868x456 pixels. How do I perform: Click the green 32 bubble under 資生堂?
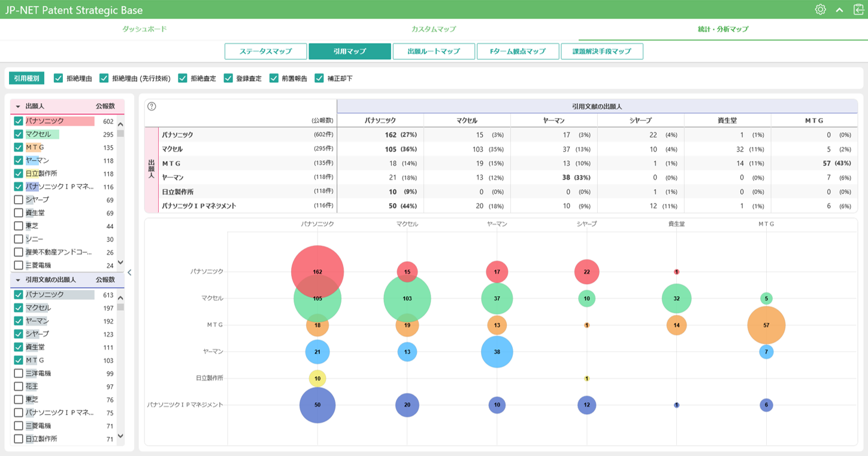676,298
